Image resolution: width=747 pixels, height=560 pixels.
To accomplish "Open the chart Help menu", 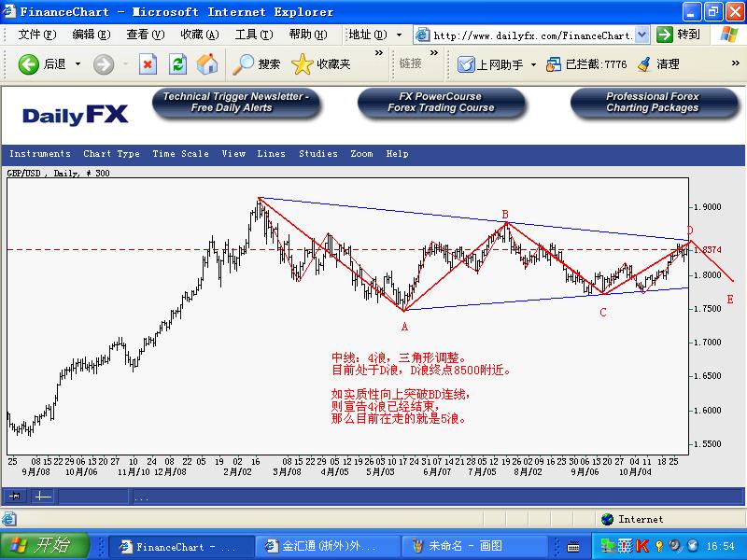I will click(x=398, y=154).
